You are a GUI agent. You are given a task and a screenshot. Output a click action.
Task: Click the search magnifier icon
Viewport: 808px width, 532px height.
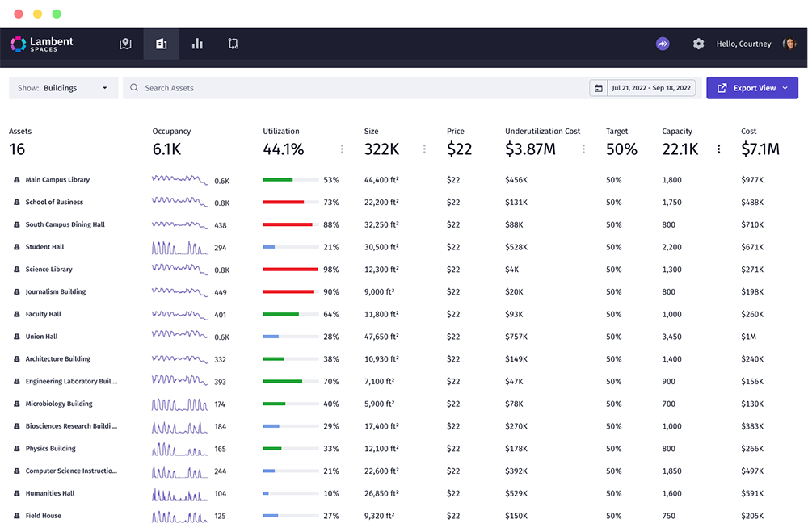(134, 87)
